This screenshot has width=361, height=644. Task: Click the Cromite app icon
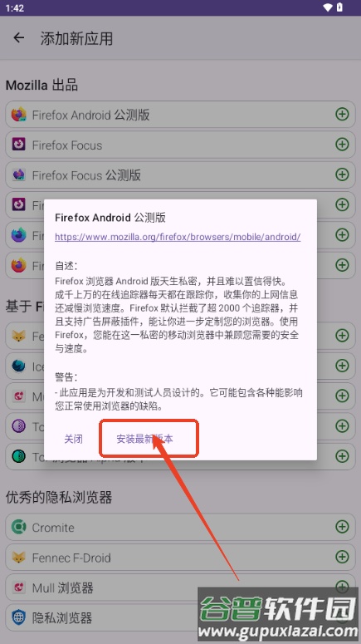18,527
